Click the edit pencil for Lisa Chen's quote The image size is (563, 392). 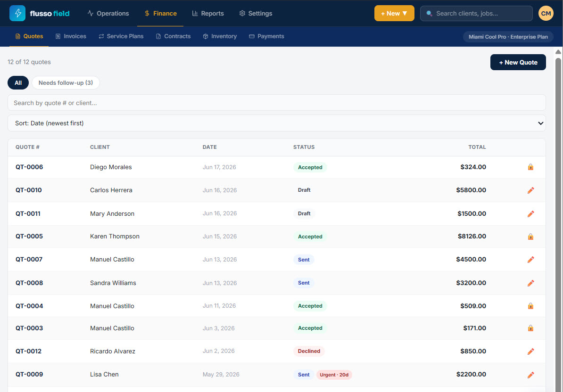pyautogui.click(x=530, y=375)
